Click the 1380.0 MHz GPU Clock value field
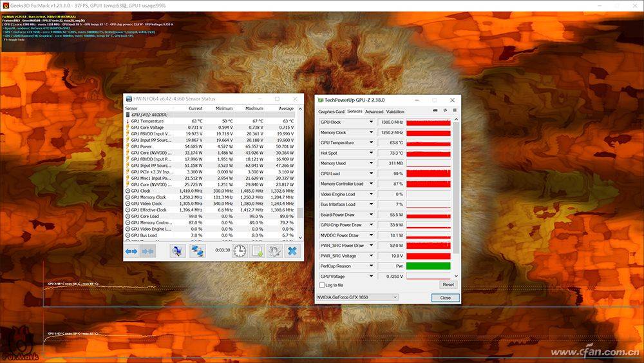Image resolution: width=644 pixels, height=363 pixels. (391, 122)
